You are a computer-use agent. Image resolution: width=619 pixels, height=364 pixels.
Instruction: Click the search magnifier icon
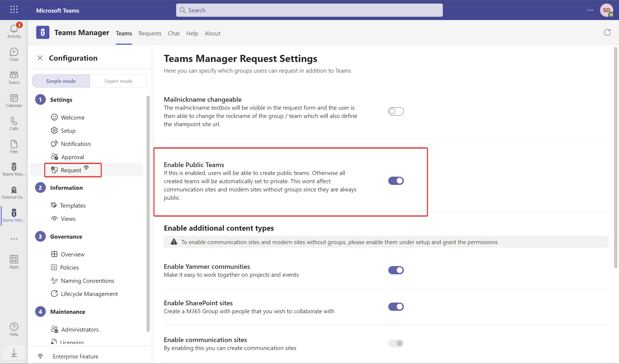[183, 10]
